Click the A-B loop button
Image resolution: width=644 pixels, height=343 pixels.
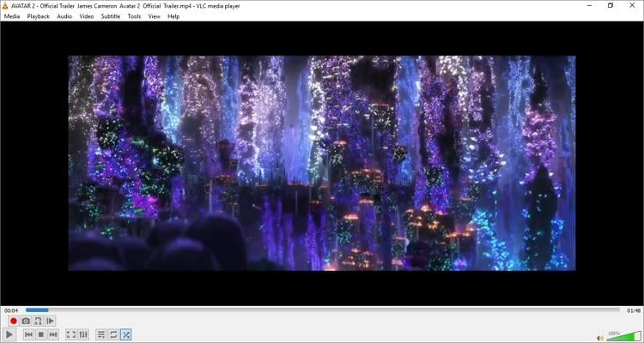[x=38, y=321]
